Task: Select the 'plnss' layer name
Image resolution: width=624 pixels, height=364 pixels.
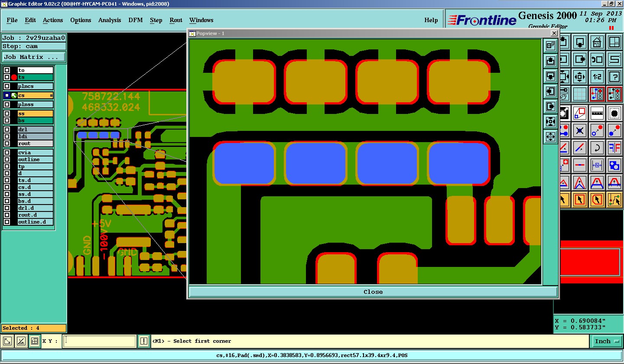Action: (x=35, y=104)
